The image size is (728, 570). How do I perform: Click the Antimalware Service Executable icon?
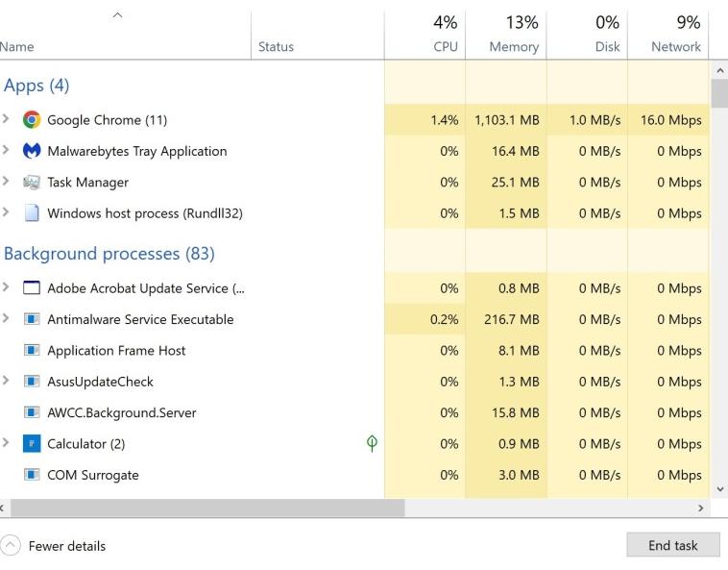tap(32, 319)
